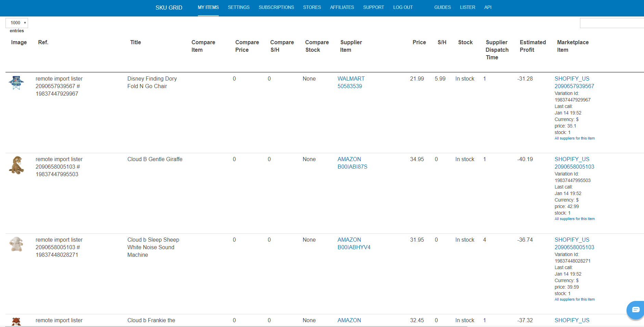This screenshot has height=327, width=644.
Task: Show all suppliers for Sleep Sheep item
Action: coord(574,300)
